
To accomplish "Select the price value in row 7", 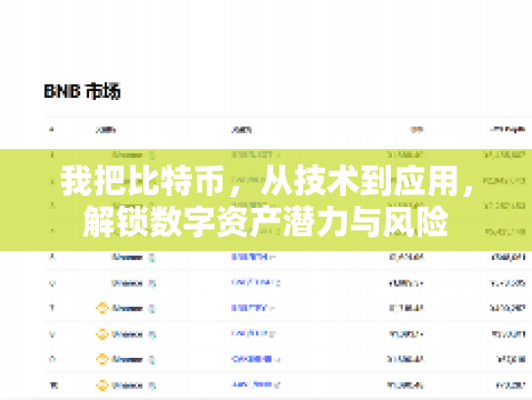I will [407, 308].
